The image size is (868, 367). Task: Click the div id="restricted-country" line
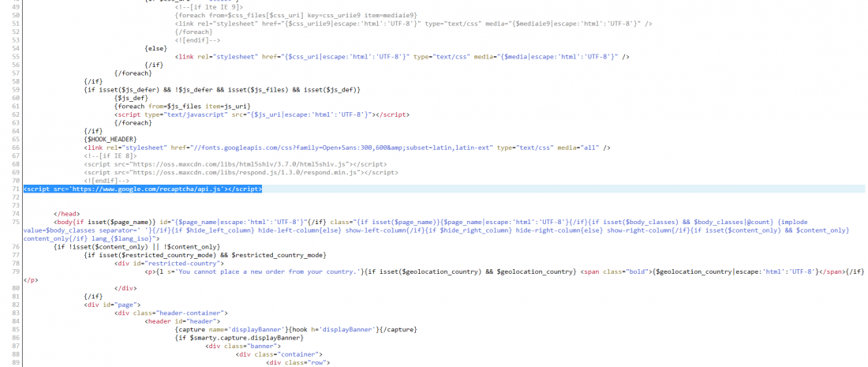[169, 264]
